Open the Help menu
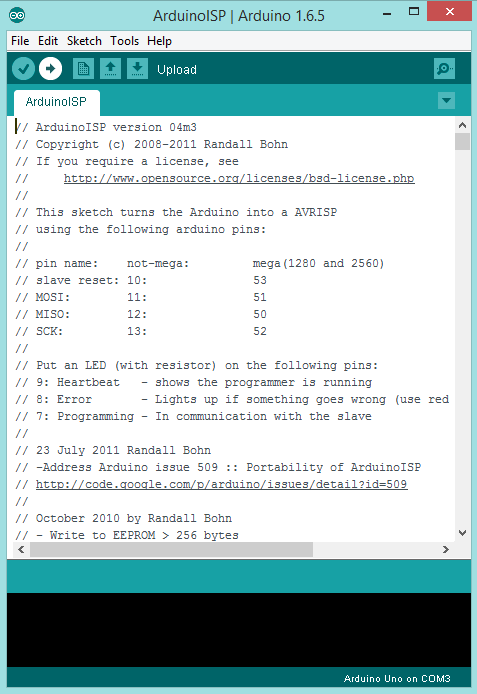 tap(159, 41)
